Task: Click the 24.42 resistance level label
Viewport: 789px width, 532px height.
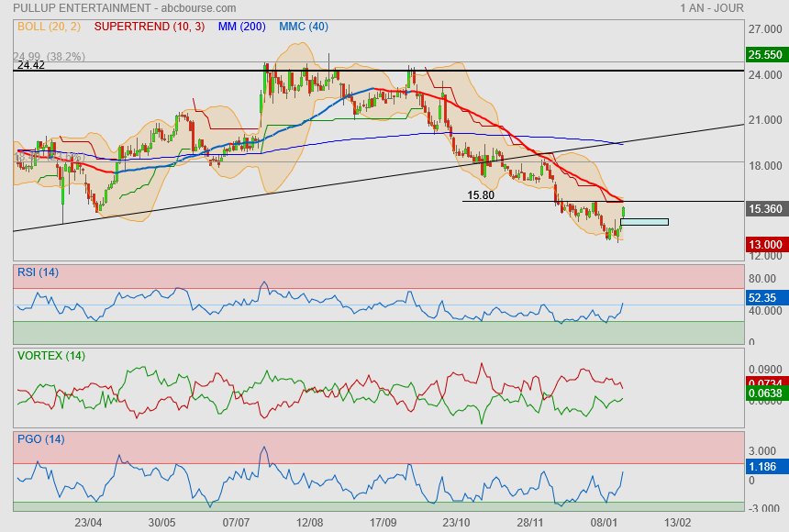Action: [x=31, y=65]
